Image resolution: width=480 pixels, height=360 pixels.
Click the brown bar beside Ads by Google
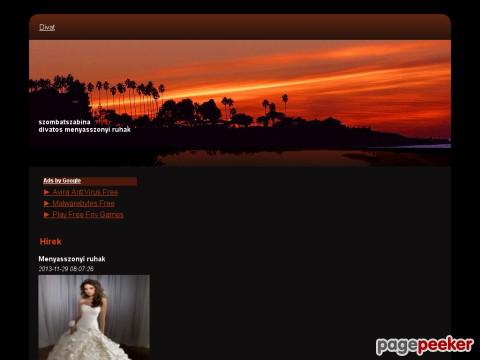[109, 181]
